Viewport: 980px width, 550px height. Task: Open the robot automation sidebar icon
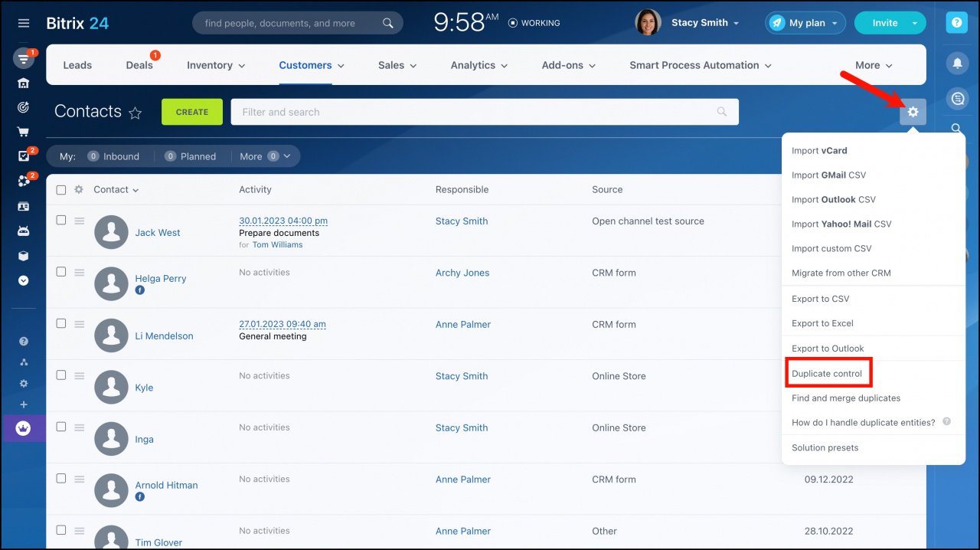(x=24, y=231)
